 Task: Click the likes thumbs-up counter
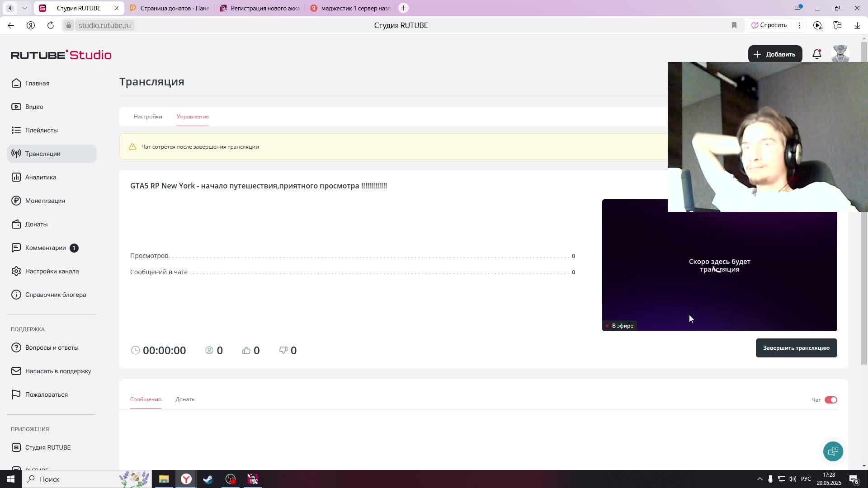(251, 350)
